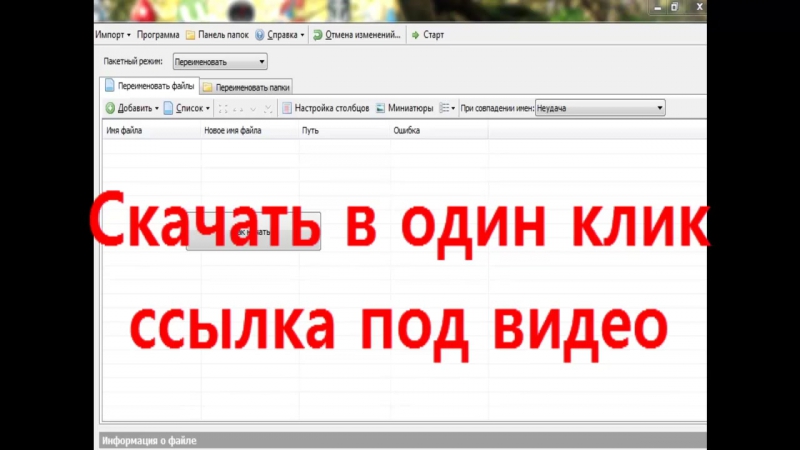
Task: Close the application window
Action: point(699,7)
